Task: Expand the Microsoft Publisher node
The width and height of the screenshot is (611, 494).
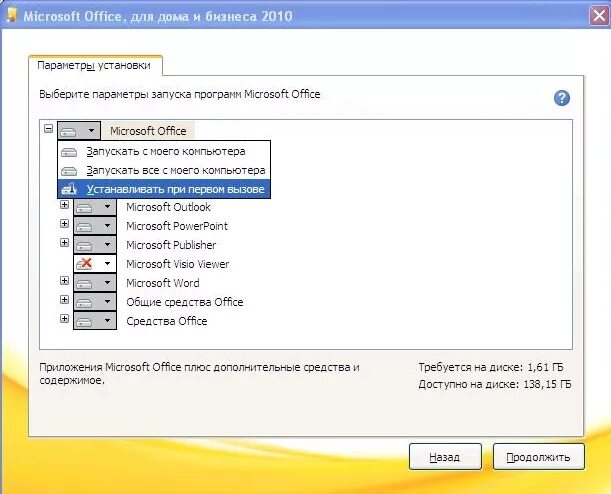Action: point(65,243)
